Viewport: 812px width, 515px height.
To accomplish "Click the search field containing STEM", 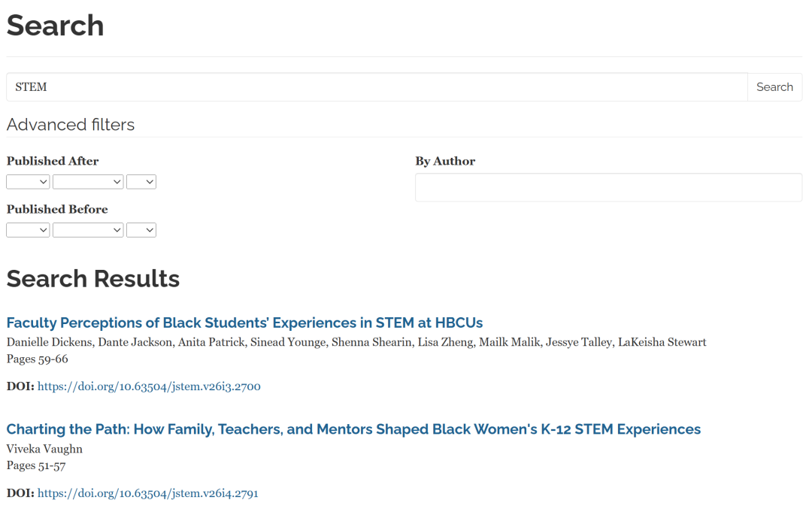I will pos(376,87).
